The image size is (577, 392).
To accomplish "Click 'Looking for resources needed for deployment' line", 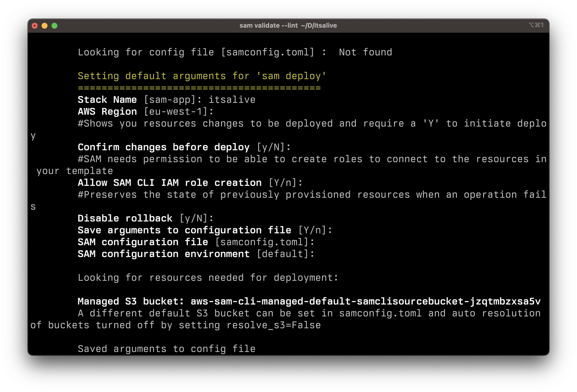I will pos(208,278).
